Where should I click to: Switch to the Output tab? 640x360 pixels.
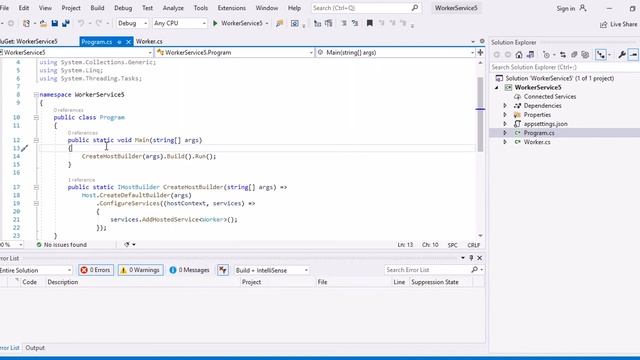[35, 348]
